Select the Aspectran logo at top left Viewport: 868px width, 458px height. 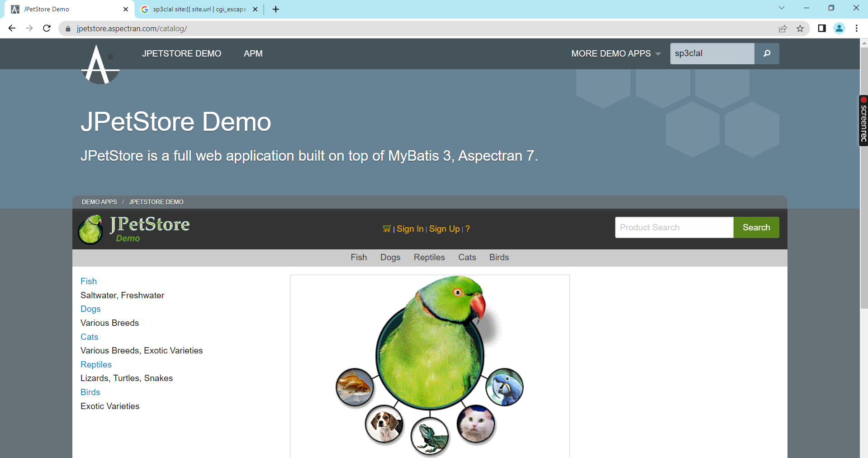coord(100,63)
